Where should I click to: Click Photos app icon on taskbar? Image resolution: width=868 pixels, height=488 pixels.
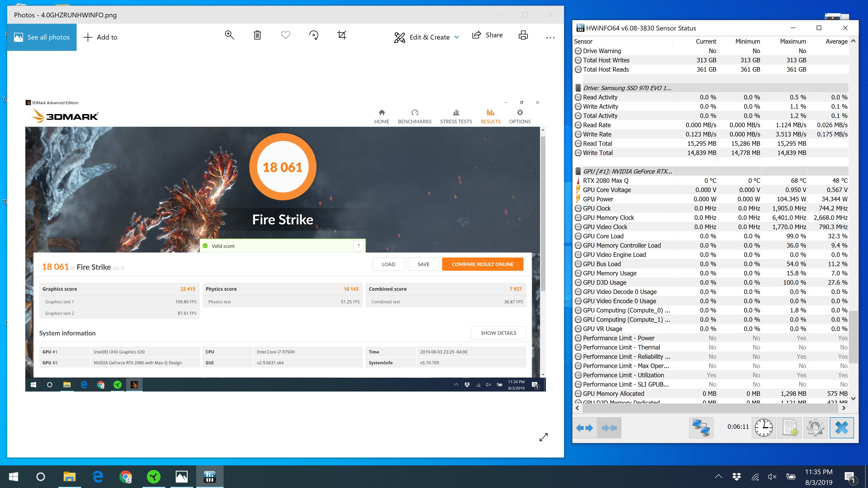click(182, 477)
